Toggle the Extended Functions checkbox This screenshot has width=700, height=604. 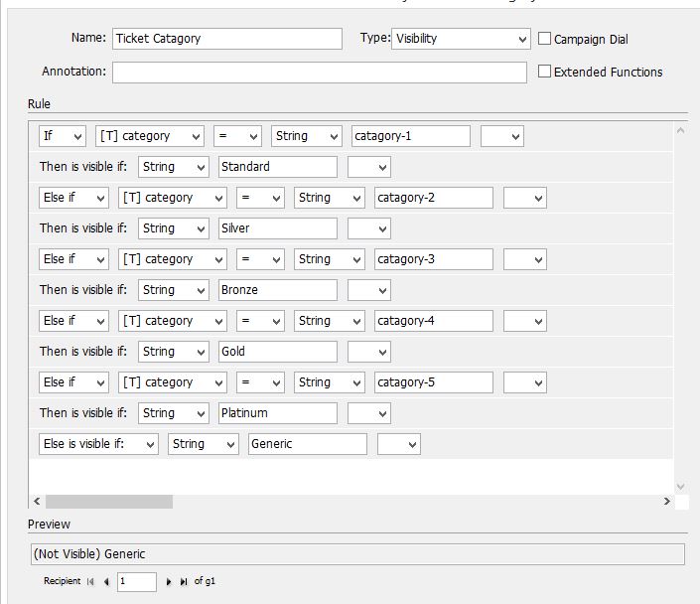point(544,72)
